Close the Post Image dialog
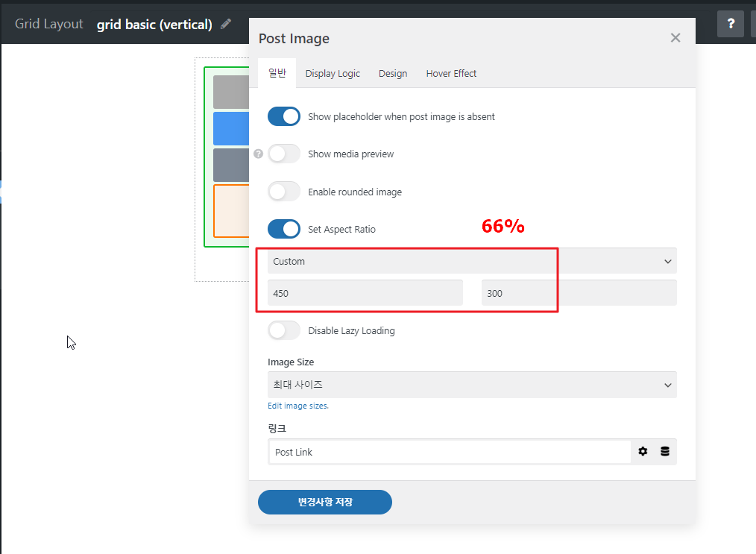This screenshot has height=554, width=756. point(675,37)
